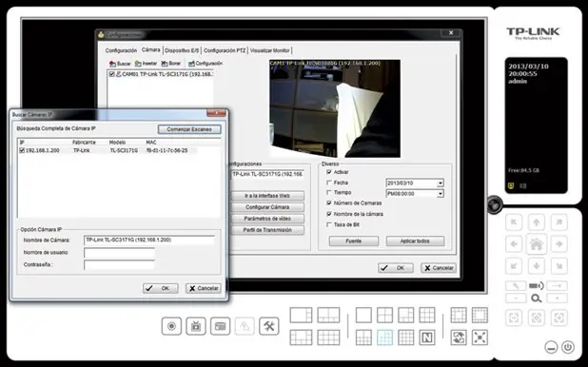Viewport: 588px width, 367px height.
Task: Click Cancelar in the Configuraciones window
Action: tap(439, 268)
